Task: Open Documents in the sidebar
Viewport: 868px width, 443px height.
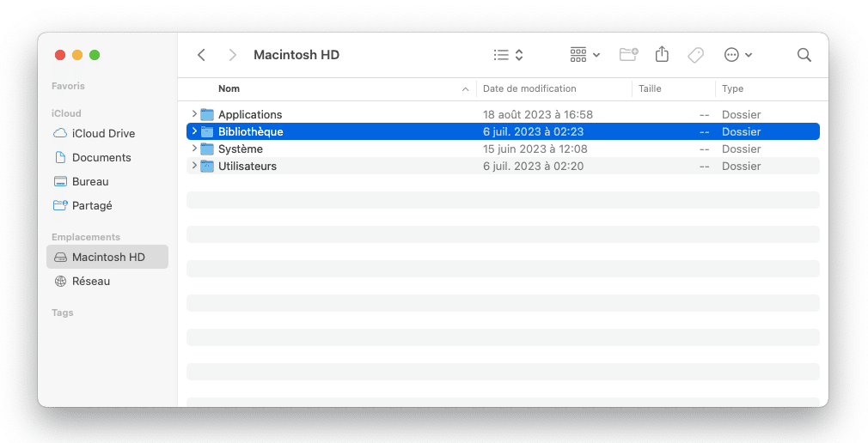Action: point(107,158)
